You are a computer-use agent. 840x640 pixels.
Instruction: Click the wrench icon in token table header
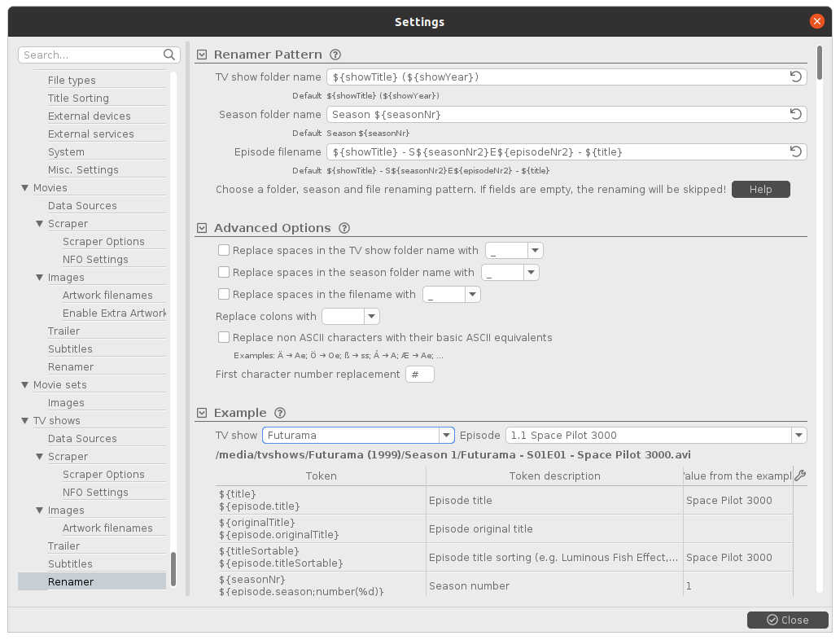(800, 476)
